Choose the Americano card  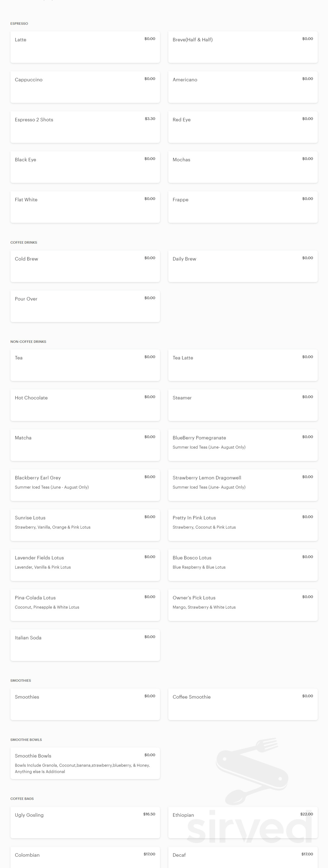click(243, 87)
